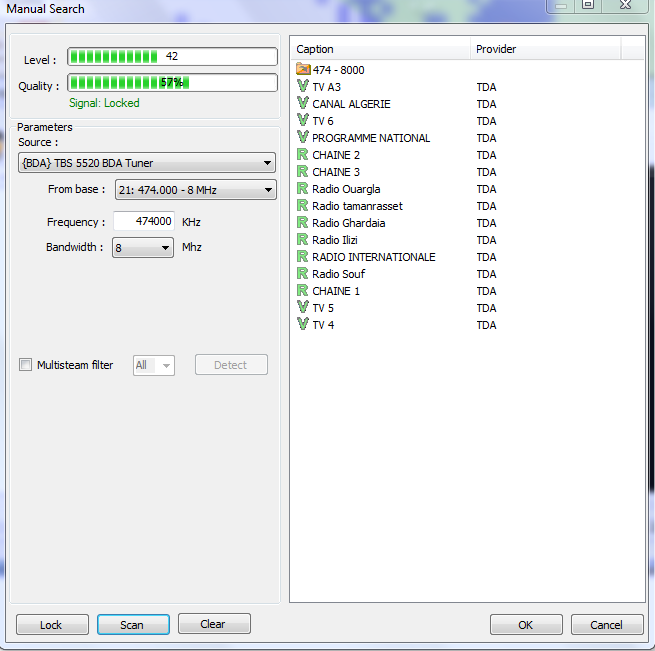This screenshot has height=651, width=655.
Task: Sort list by Provider column header
Action: click(x=545, y=49)
